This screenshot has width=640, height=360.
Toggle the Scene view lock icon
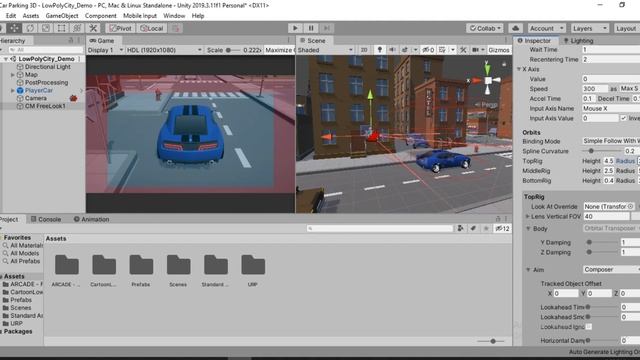click(x=504, y=64)
